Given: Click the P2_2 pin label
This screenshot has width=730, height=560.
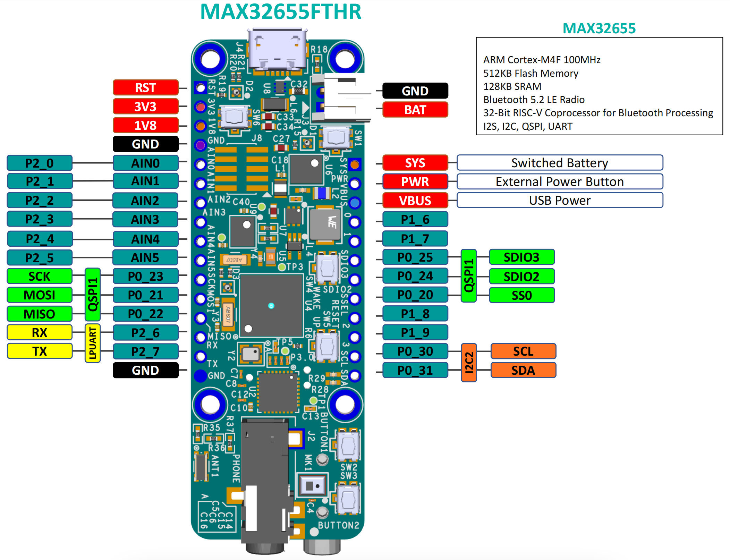Looking at the screenshot, I should [40, 200].
